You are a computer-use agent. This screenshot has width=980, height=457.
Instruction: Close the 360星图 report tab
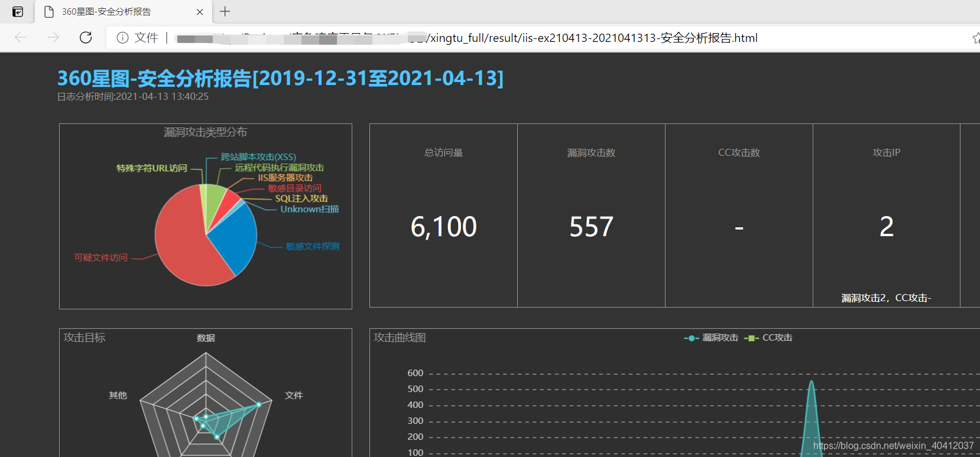pyautogui.click(x=200, y=12)
